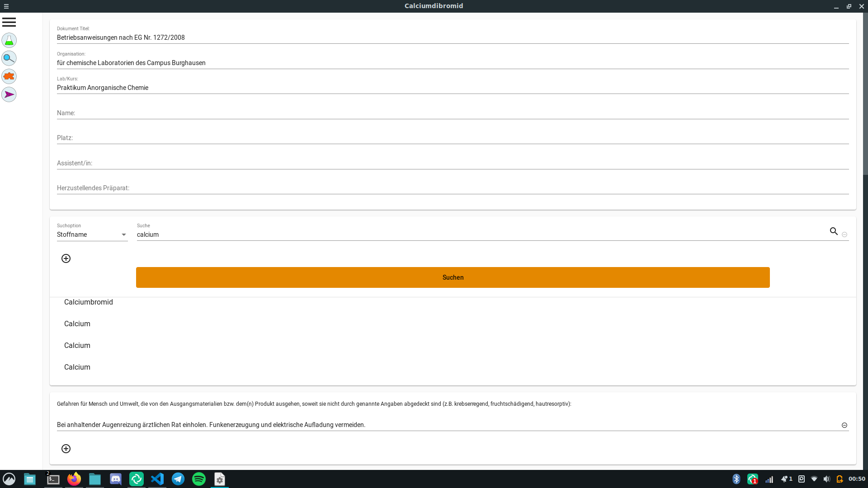Click the green flask sidebar icon
The width and height of the screenshot is (868, 488).
tap(9, 40)
